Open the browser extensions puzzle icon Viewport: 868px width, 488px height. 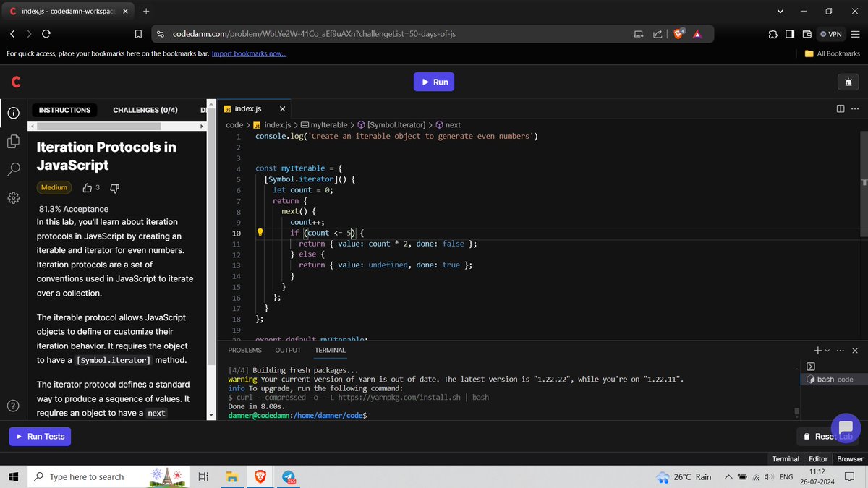(x=773, y=34)
